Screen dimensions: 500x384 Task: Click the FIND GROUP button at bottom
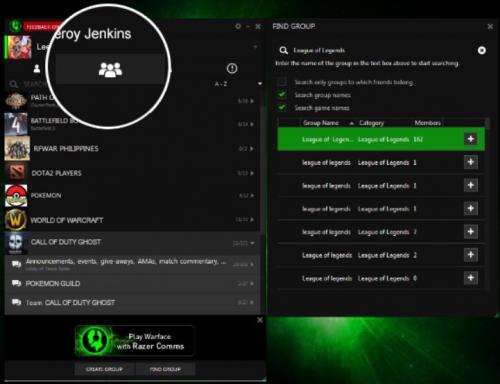tap(165, 369)
